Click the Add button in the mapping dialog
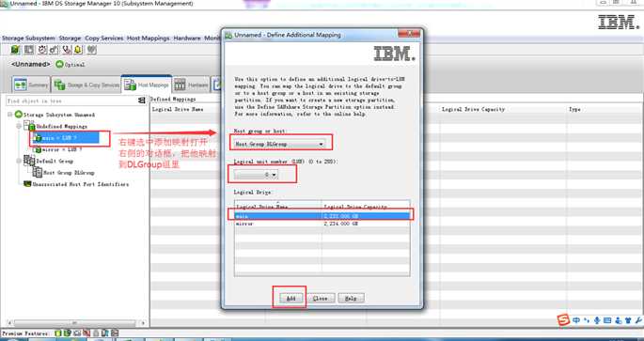This screenshot has height=341, width=644. [291, 299]
